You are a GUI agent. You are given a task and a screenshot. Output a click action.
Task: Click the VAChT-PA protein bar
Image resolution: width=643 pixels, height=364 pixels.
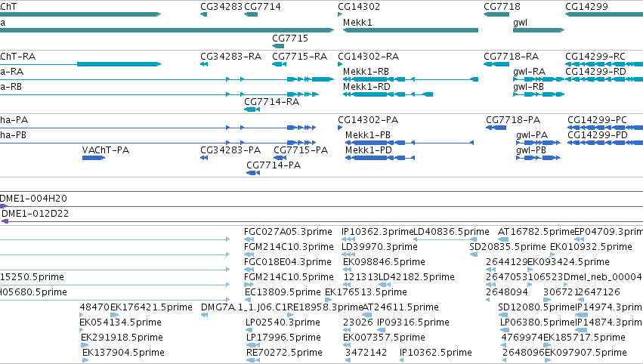[x=94, y=158]
